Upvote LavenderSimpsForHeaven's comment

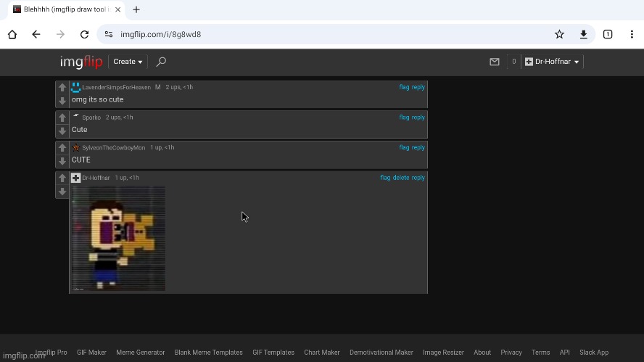(x=62, y=88)
